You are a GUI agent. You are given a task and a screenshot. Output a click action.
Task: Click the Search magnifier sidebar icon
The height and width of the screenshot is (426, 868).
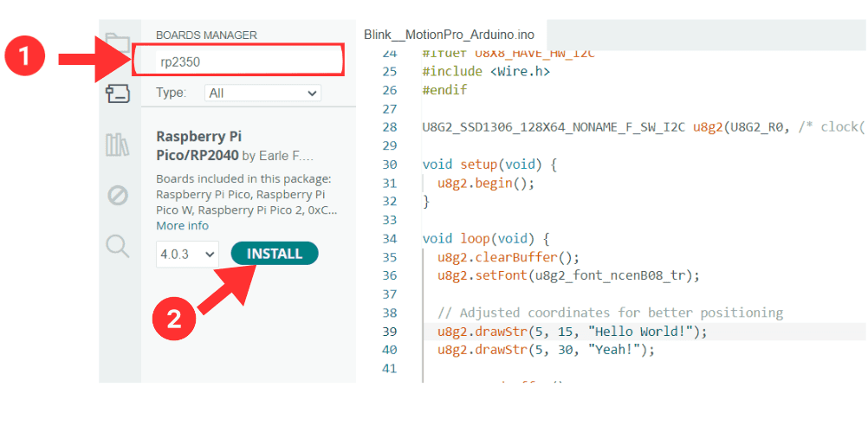click(x=117, y=247)
